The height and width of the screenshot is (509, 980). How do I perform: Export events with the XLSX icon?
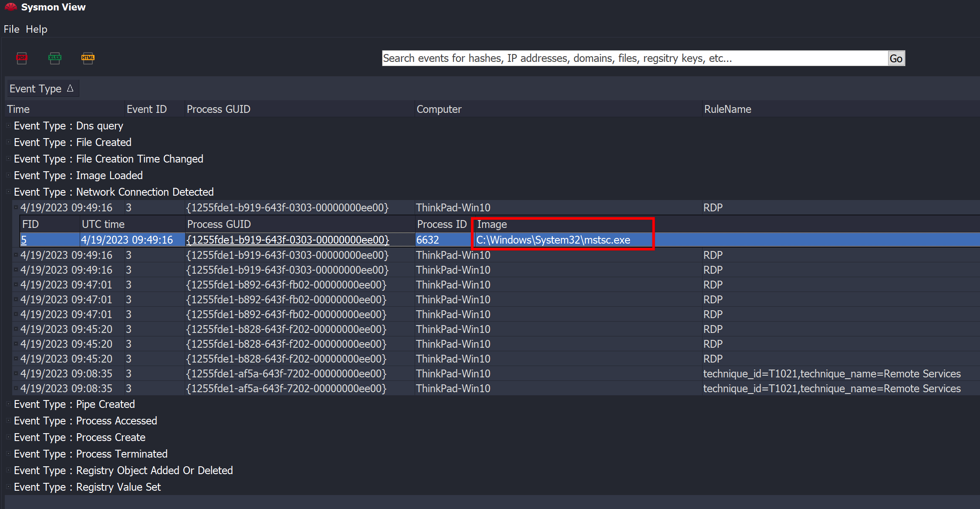click(55, 58)
